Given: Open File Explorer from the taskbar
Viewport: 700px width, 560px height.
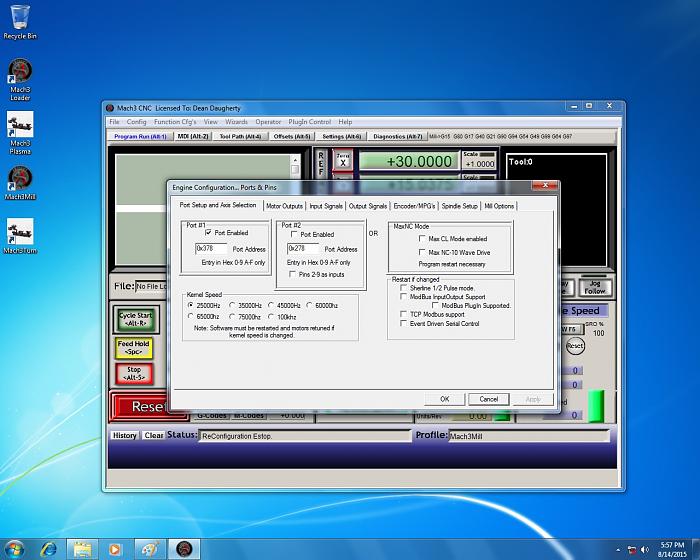Looking at the screenshot, I should 83,549.
